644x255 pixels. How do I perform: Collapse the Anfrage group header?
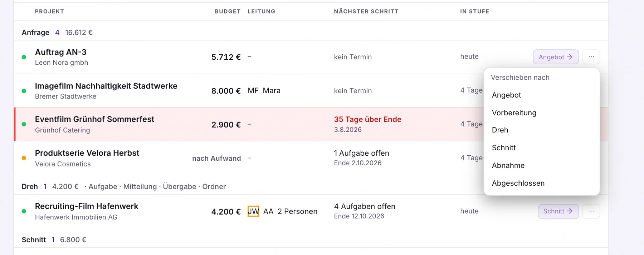pyautogui.click(x=35, y=32)
